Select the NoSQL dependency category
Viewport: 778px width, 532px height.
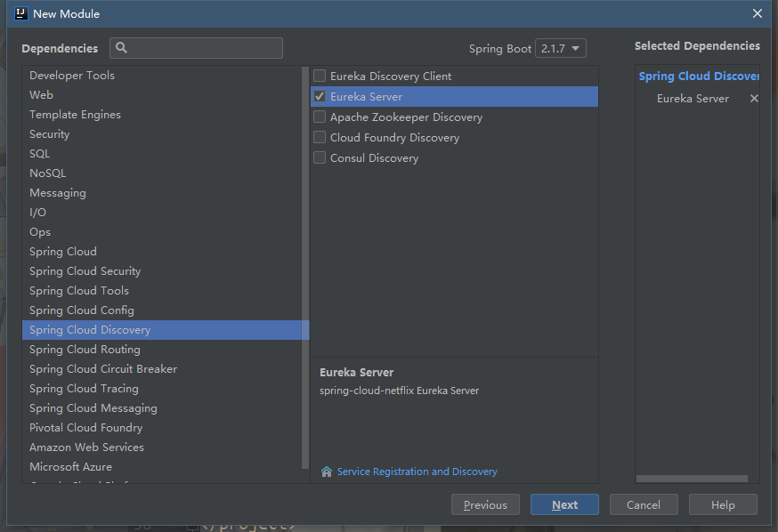pyautogui.click(x=48, y=173)
